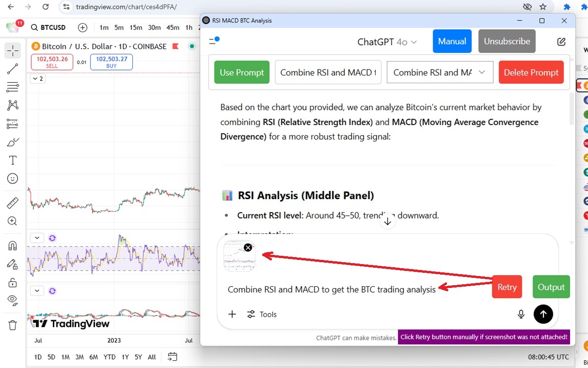Select the text annotation tool

(x=12, y=160)
